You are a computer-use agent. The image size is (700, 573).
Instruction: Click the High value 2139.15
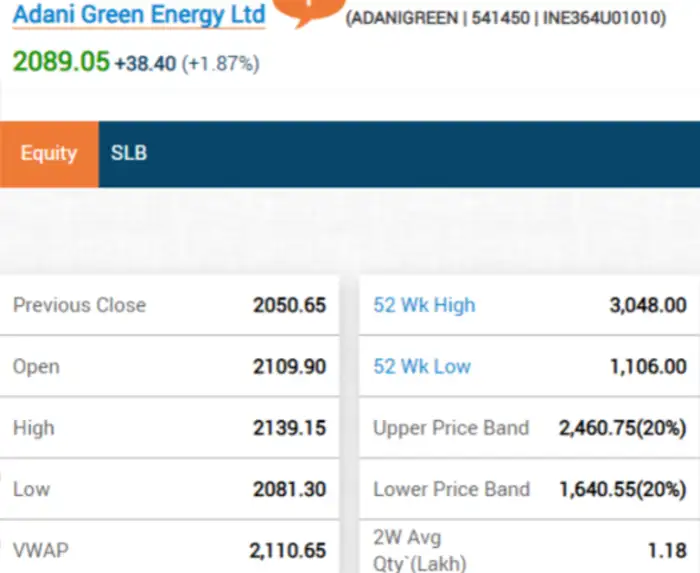(289, 428)
